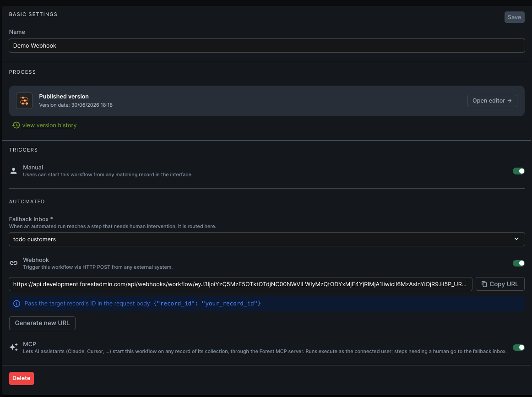Click the BASIC SETTINGS heading
The width and height of the screenshot is (532, 397).
[33, 14]
